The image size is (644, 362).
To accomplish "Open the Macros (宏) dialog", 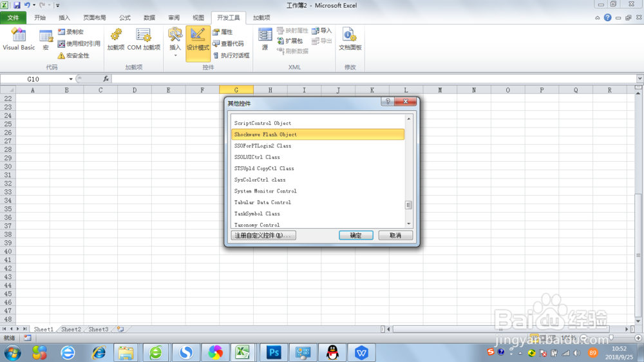I will pos(46,39).
